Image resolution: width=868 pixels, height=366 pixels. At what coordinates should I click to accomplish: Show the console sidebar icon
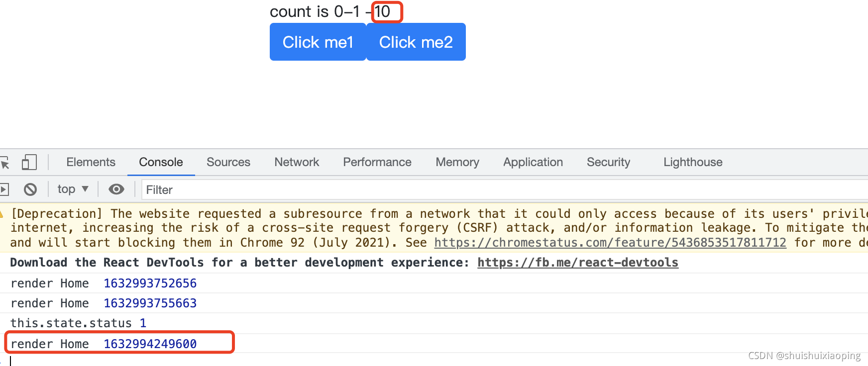point(4,189)
